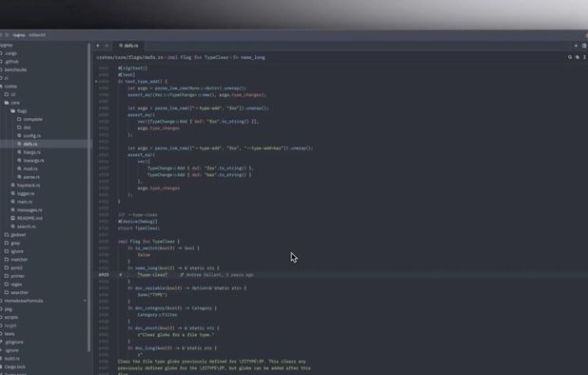Expand the .github folder
588x375 pixels.
point(11,62)
